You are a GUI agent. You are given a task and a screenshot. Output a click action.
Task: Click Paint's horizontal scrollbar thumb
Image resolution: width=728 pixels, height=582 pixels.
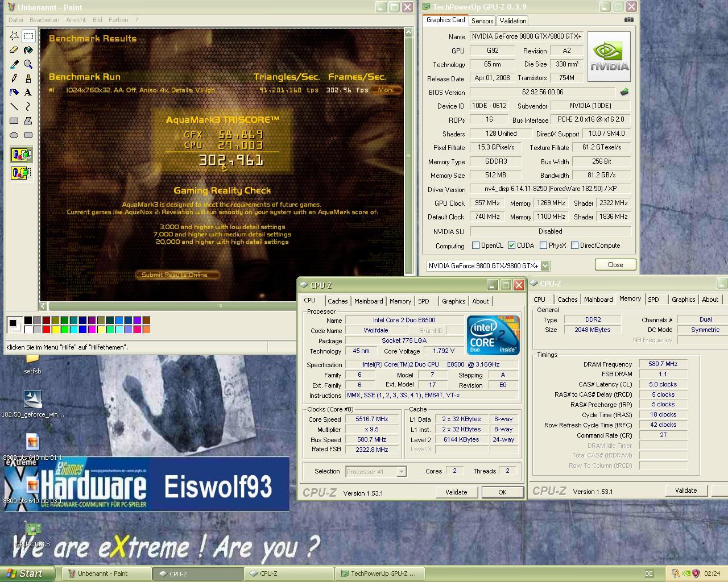220,306
